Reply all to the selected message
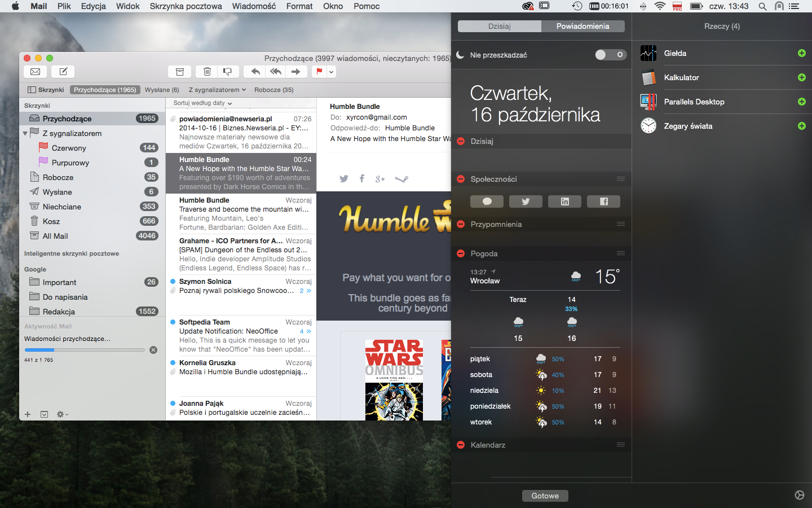This screenshot has height=508, width=812. [276, 72]
